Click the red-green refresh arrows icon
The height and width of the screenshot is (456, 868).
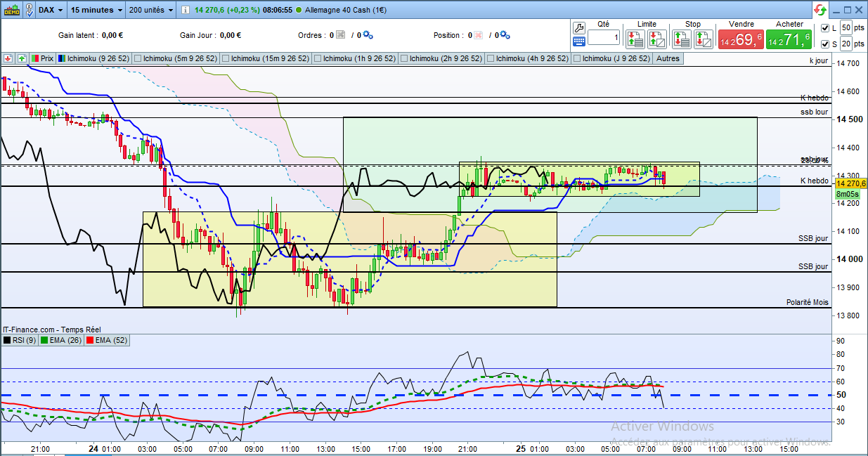point(820,10)
